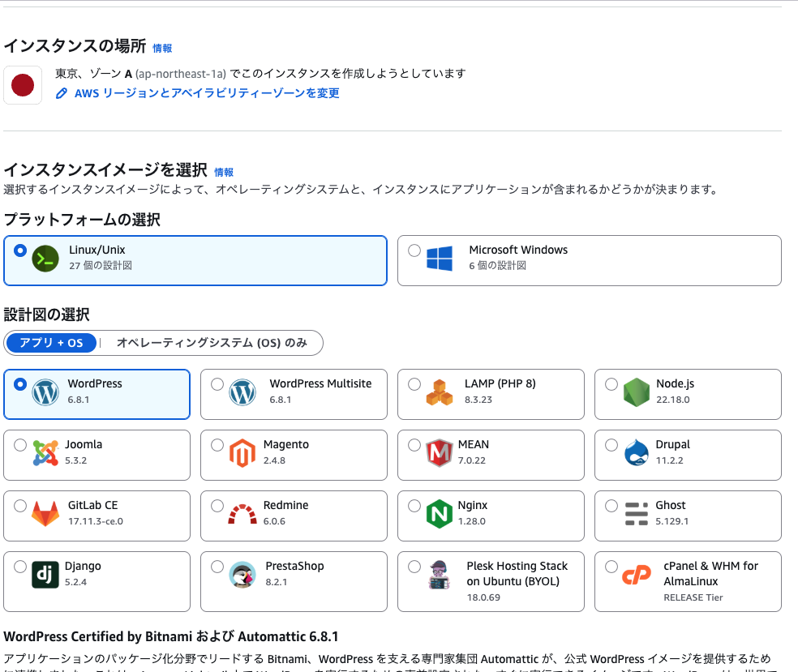Click AWS リージョンとアベイラビリティーゾーンを変更 link
The width and height of the screenshot is (798, 672).
coord(206,93)
